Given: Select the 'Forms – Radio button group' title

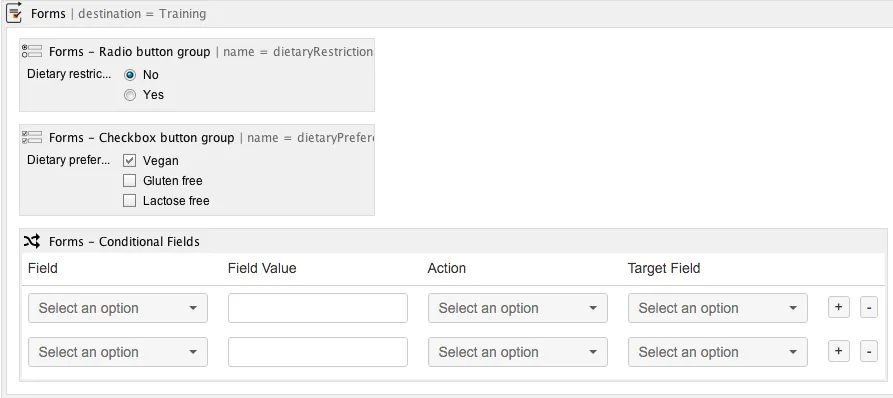Looking at the screenshot, I should (129, 52).
